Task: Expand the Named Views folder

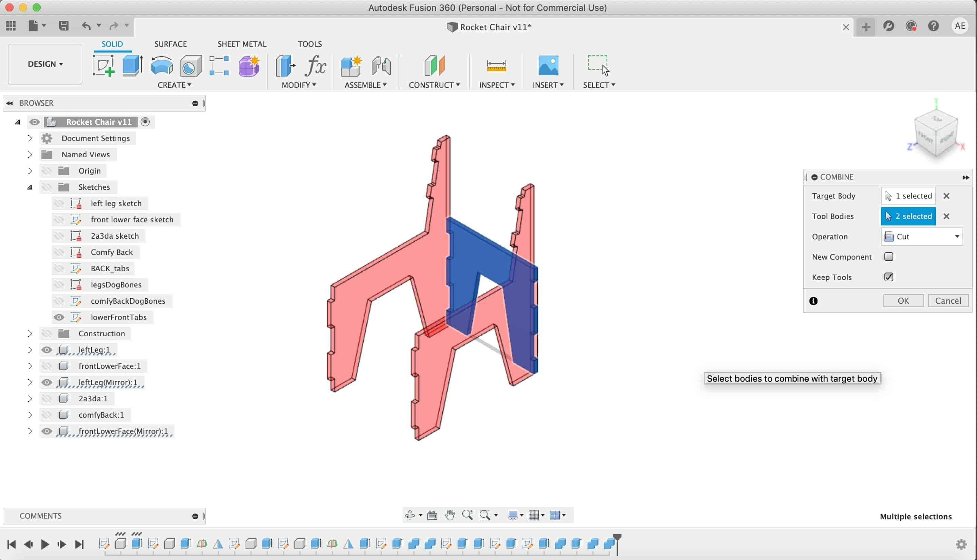Action: 30,155
